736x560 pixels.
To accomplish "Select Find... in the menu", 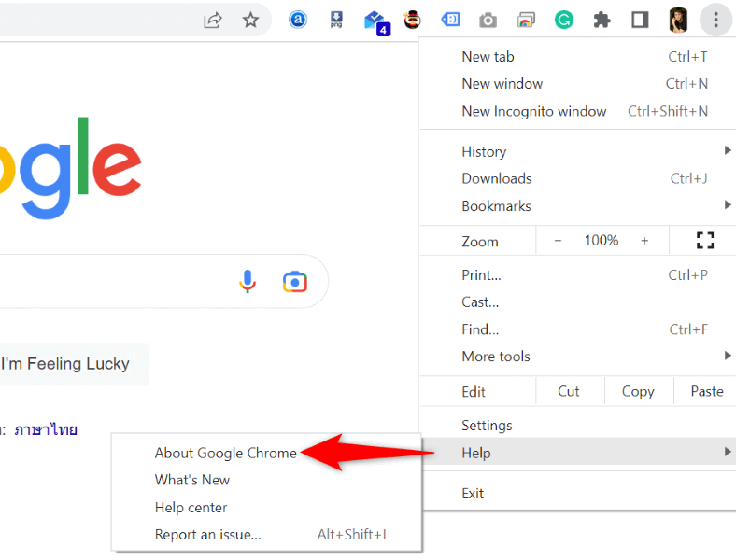I will click(x=578, y=329).
